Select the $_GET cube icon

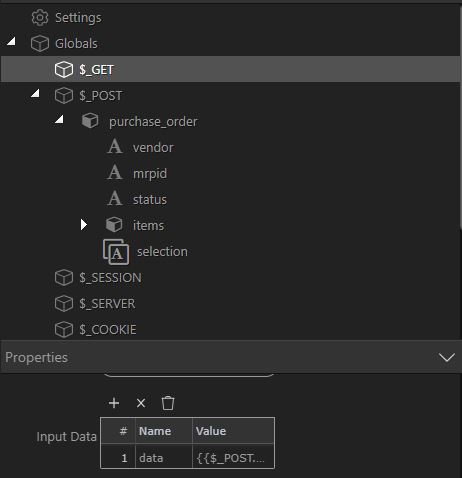(64, 70)
